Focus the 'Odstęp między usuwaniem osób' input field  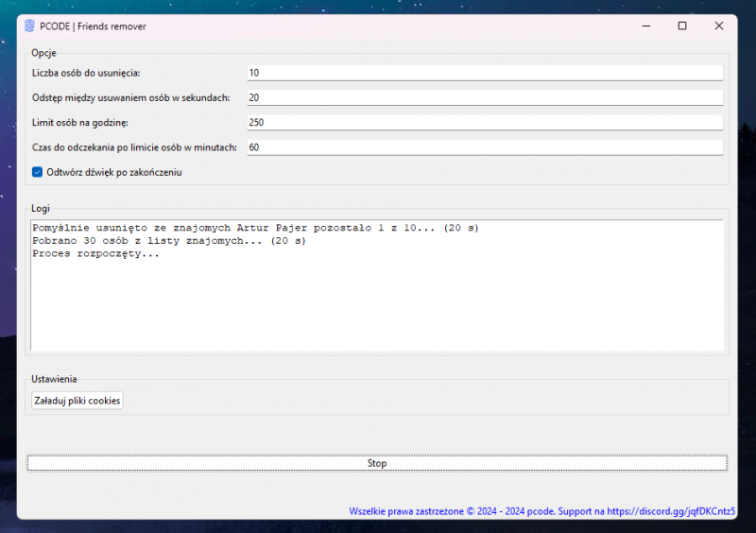tap(484, 97)
